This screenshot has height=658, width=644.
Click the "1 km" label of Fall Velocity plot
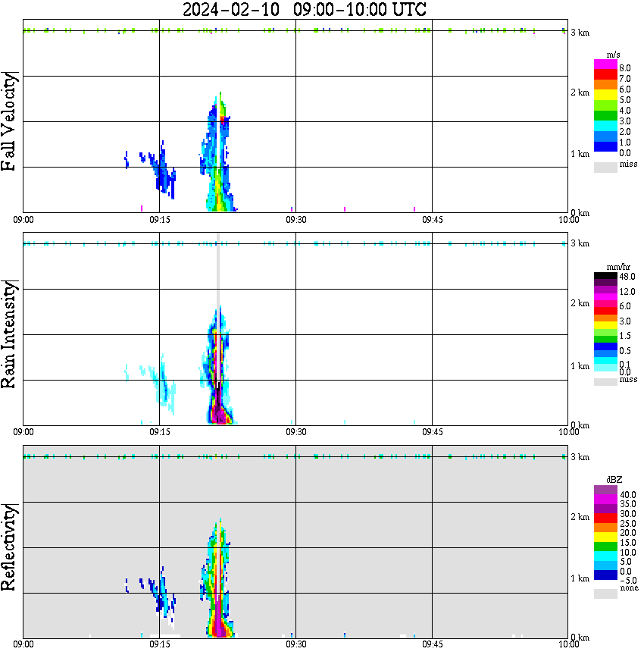click(580, 154)
